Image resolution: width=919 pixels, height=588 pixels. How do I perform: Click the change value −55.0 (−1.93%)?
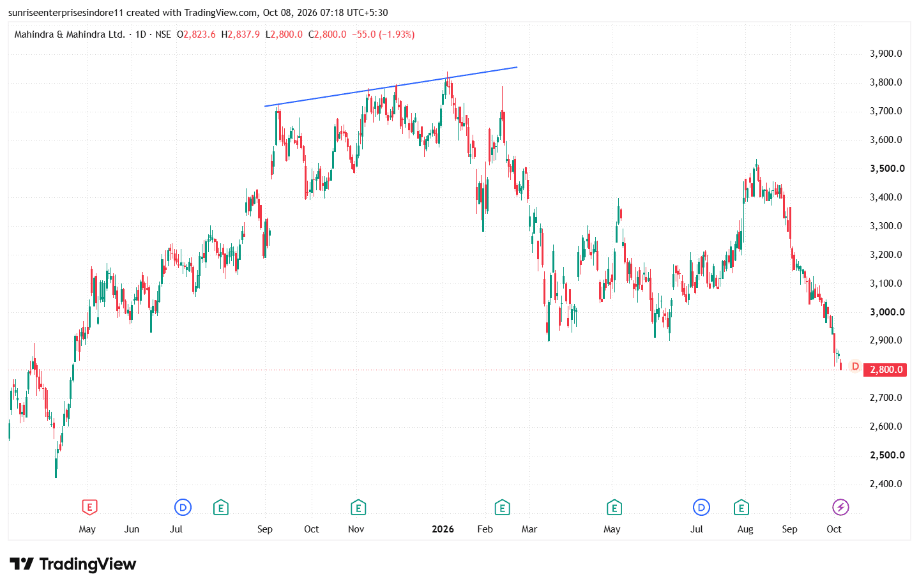click(383, 34)
